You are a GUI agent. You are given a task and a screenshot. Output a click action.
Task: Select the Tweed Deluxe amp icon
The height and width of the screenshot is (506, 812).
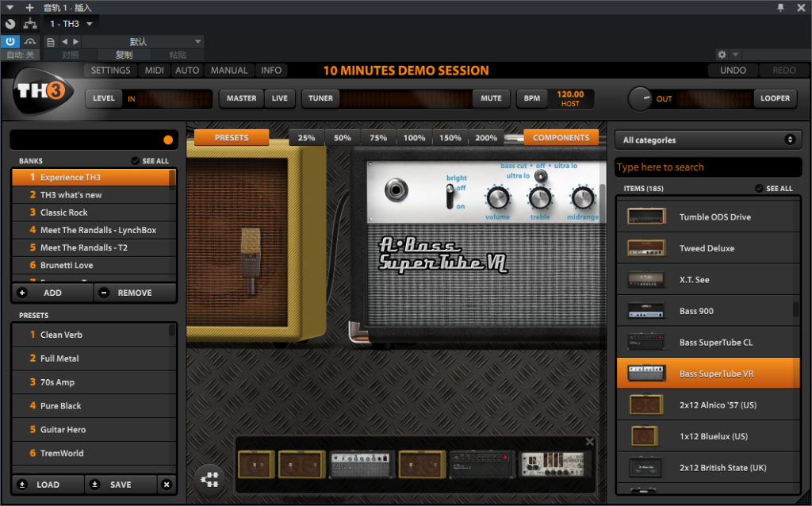click(646, 248)
